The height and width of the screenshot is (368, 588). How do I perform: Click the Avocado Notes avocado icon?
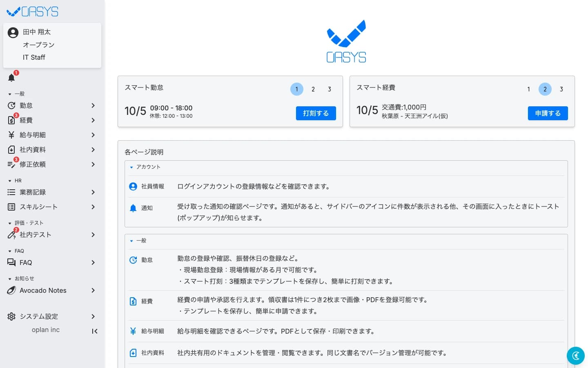pos(11,290)
